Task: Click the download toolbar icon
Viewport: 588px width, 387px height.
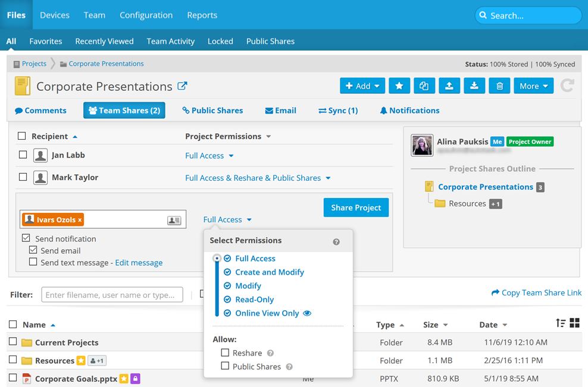Action: pos(474,86)
